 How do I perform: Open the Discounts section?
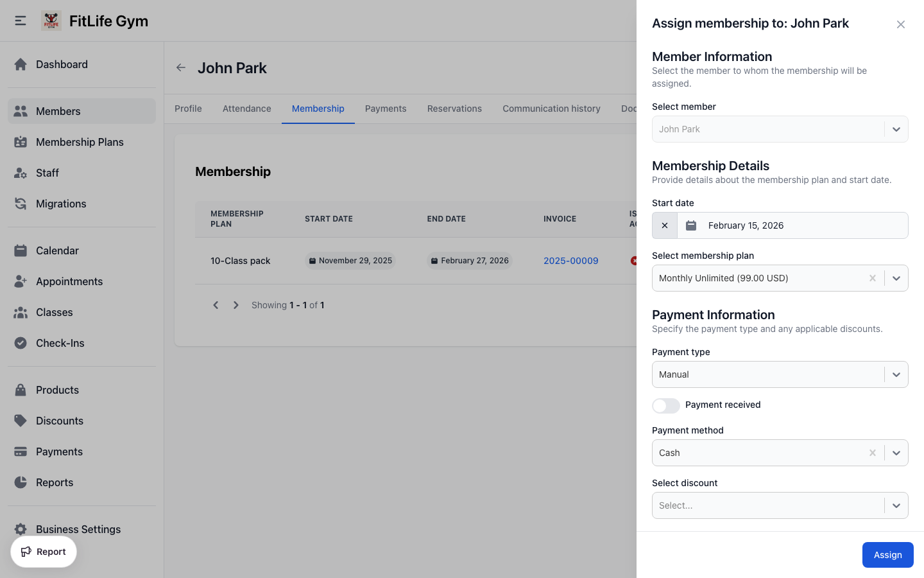tap(60, 421)
